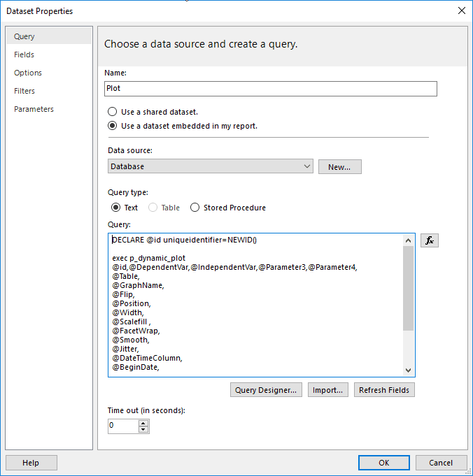
Task: Choose the embedded dataset radio button
Action: click(112, 127)
